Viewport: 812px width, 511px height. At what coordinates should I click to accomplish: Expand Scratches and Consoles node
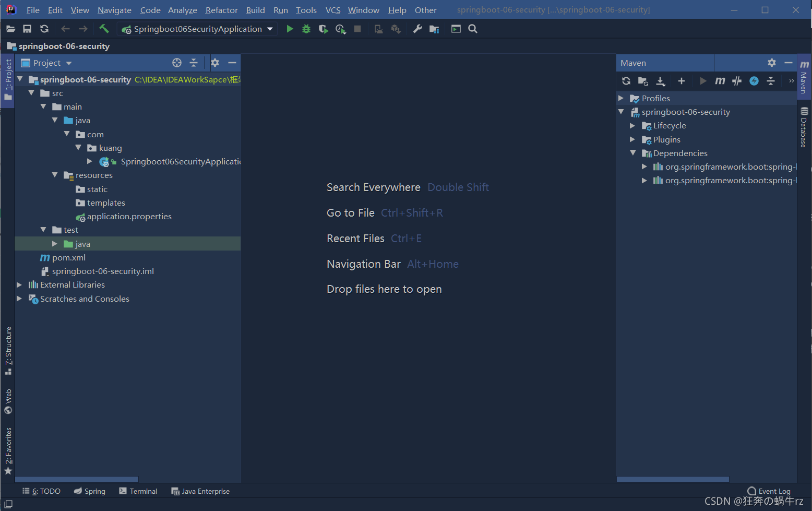19,299
